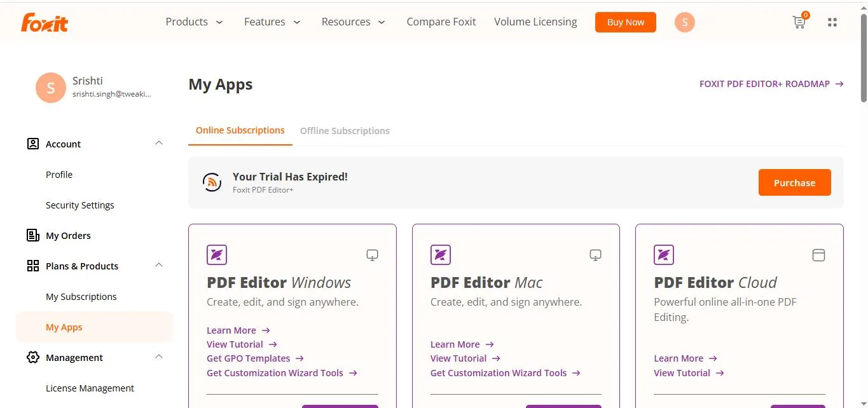868x408 pixels.
Task: Click browser window icon on Cloud card
Action: pyautogui.click(x=819, y=255)
